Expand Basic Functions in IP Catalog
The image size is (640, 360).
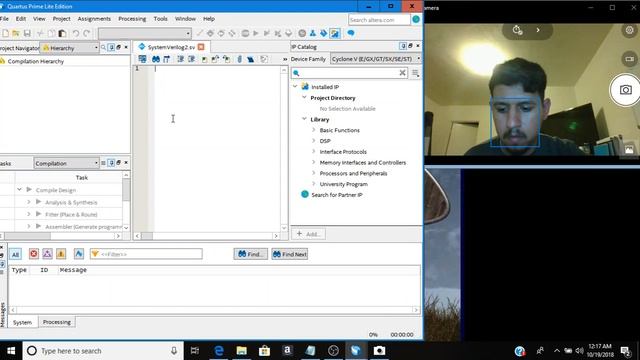(313, 130)
